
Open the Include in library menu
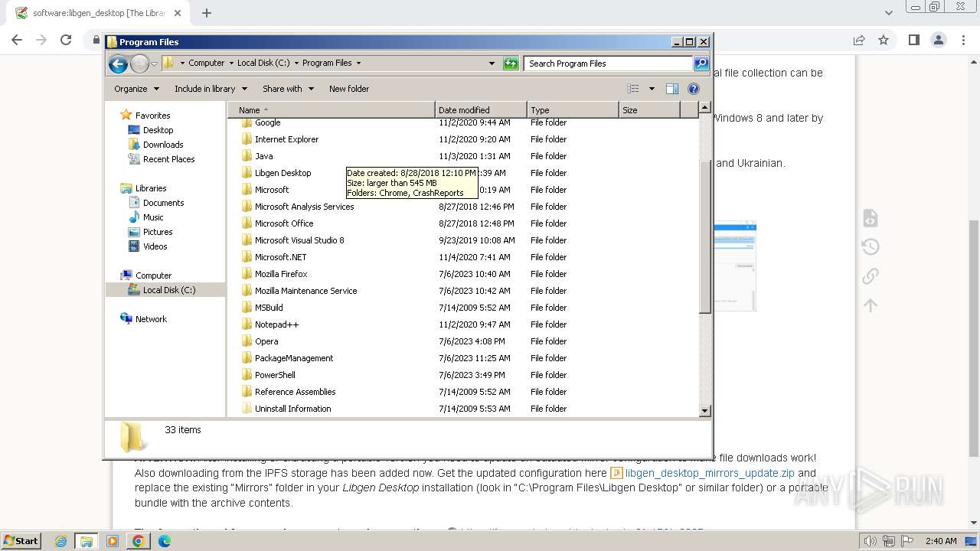click(210, 89)
